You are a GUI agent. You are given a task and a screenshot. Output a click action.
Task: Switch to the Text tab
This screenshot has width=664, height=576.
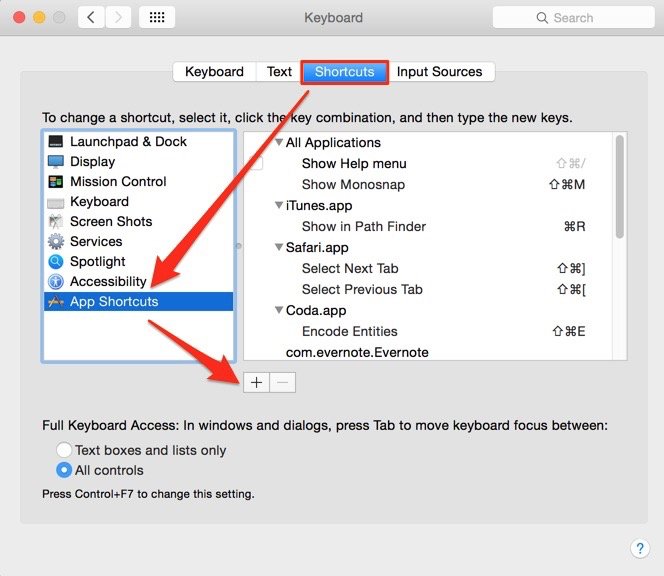coord(279,72)
